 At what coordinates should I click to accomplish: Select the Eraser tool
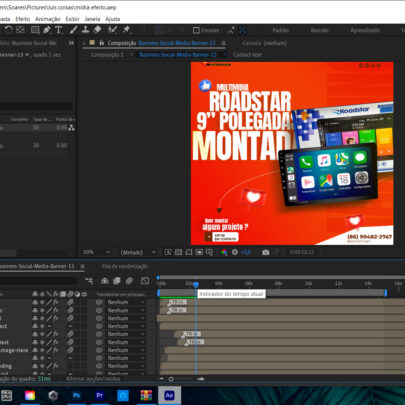[x=97, y=30]
